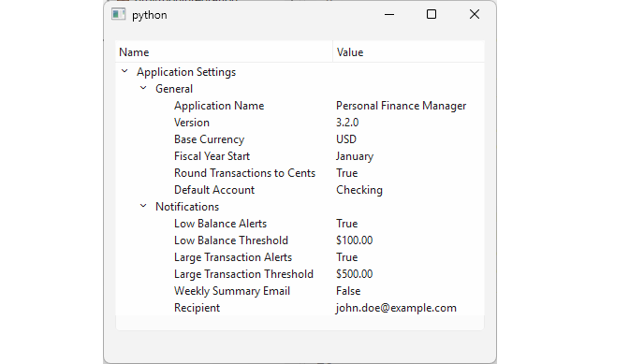Click the Personal Finance Manager value
The width and height of the screenshot is (629, 364).
[x=402, y=106]
